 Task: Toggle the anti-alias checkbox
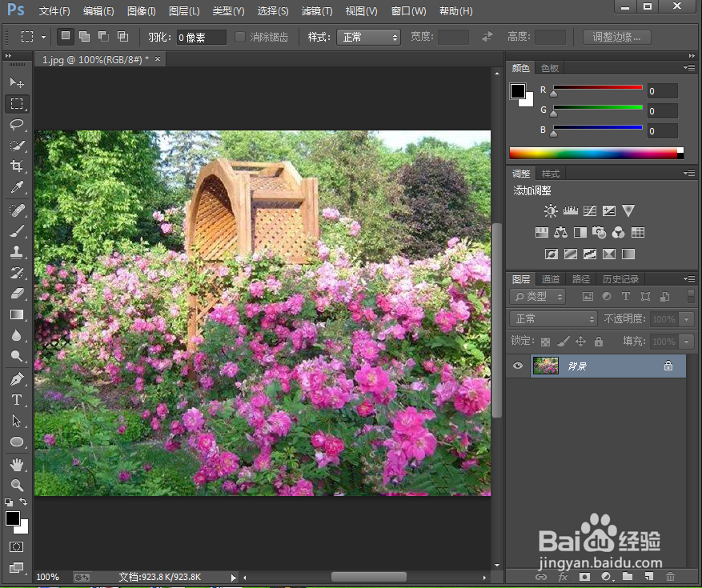[x=240, y=37]
